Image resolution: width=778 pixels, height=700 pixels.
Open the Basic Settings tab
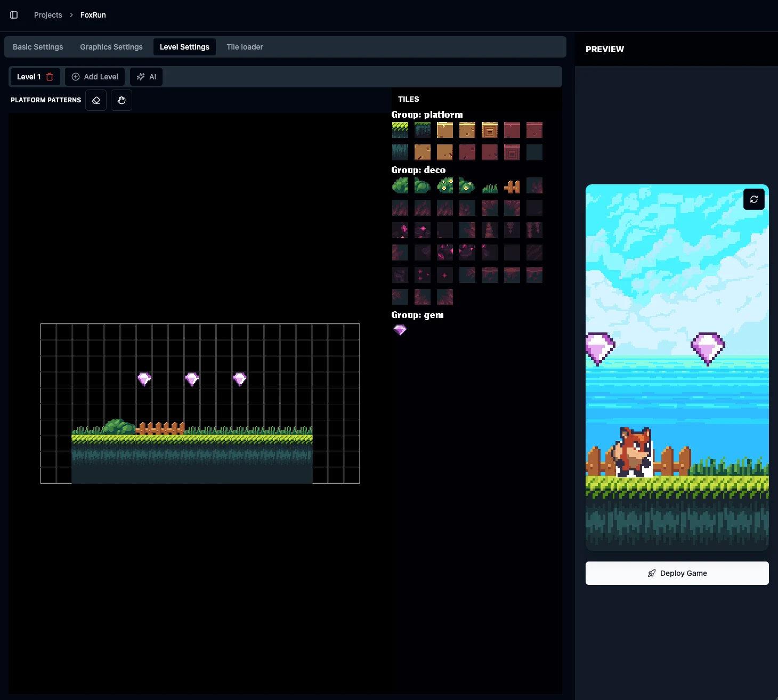tap(38, 47)
